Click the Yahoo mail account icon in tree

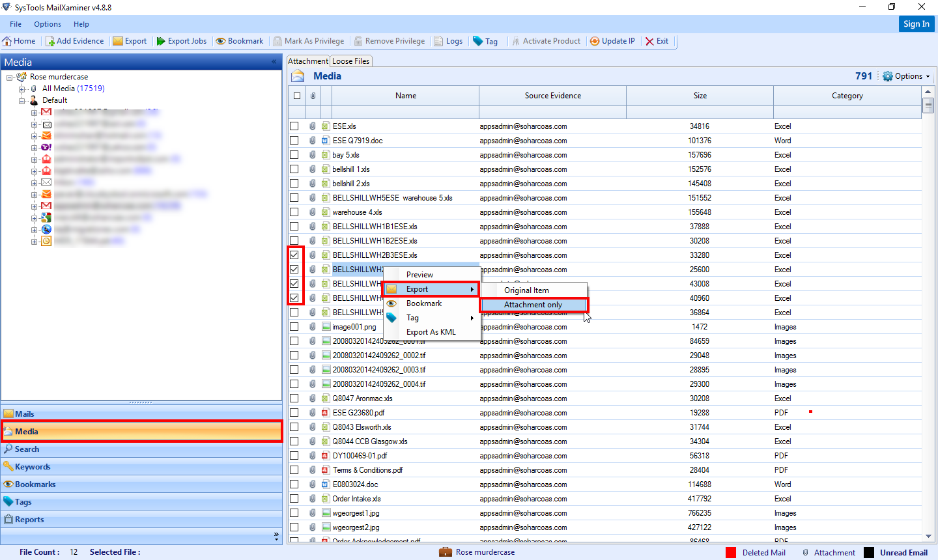point(46,147)
